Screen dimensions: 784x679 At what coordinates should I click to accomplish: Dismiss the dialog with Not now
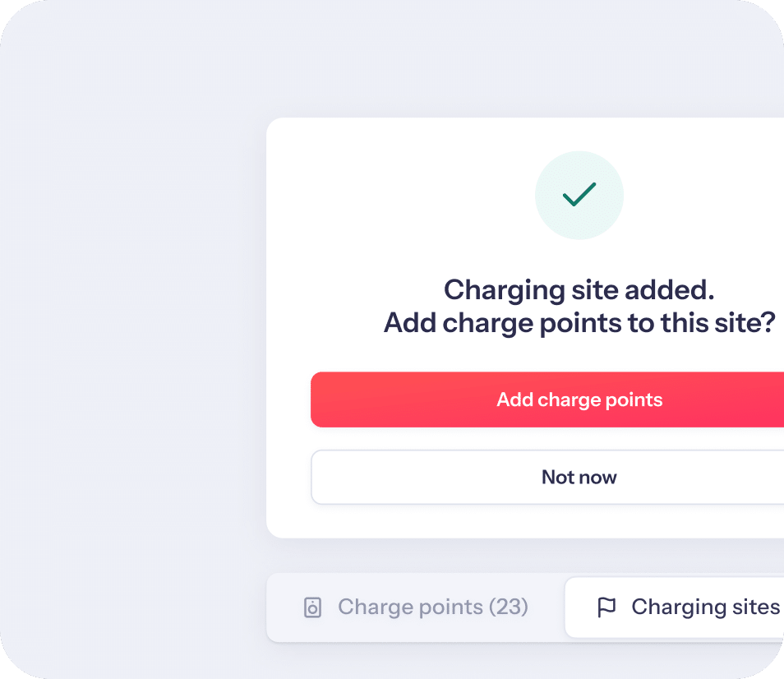[x=547, y=477]
